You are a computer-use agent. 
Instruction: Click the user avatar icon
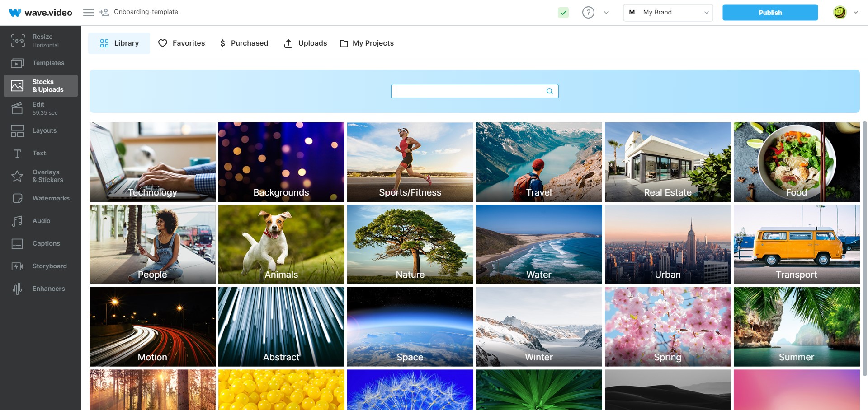tap(840, 13)
